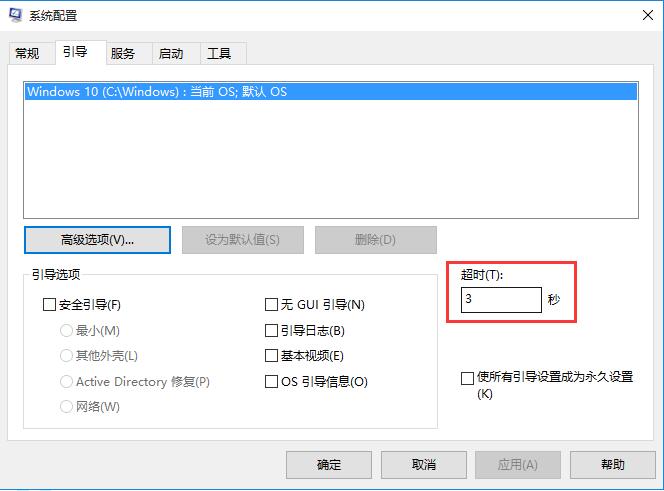Select the 网络(W) radio option
This screenshot has height=491, width=664.
click(x=66, y=407)
